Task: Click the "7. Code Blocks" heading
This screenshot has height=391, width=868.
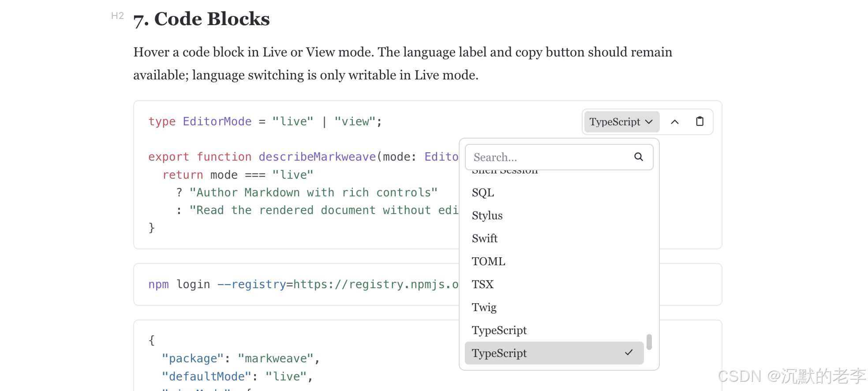Action: coord(202,19)
